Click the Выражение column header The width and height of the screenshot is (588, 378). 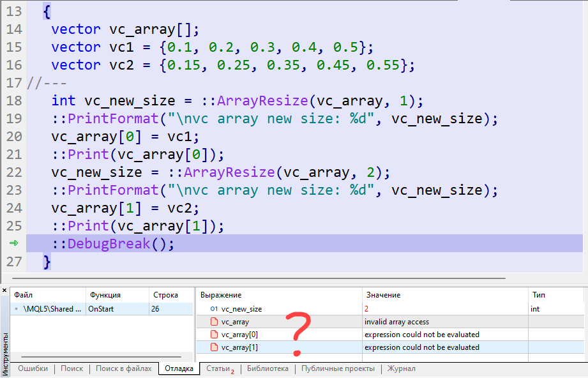point(279,295)
